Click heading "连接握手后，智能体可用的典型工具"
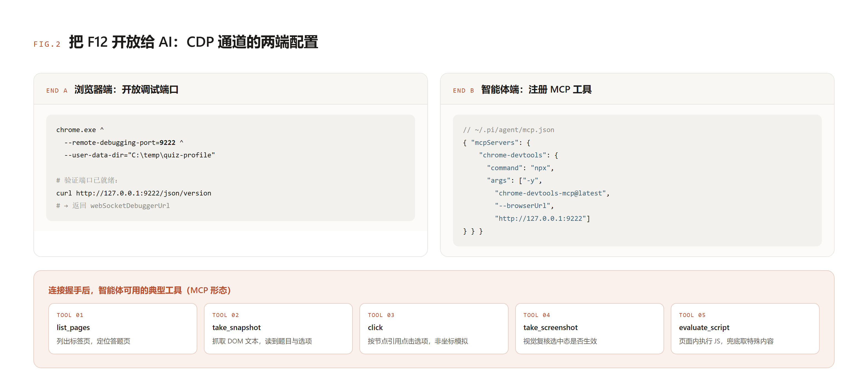 point(139,290)
